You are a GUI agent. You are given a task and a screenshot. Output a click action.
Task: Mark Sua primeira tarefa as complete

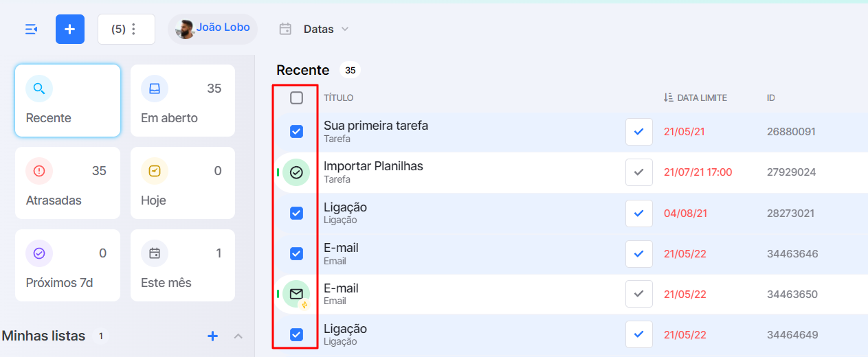639,132
